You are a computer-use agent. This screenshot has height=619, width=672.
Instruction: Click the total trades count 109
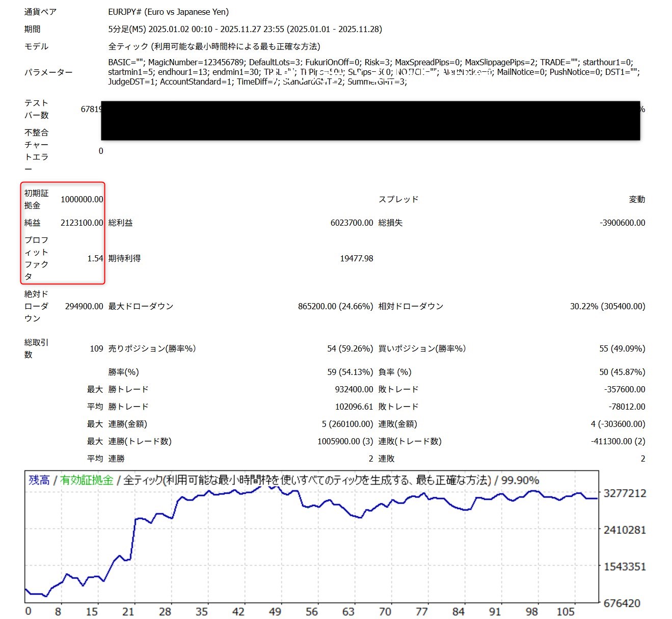point(96,348)
